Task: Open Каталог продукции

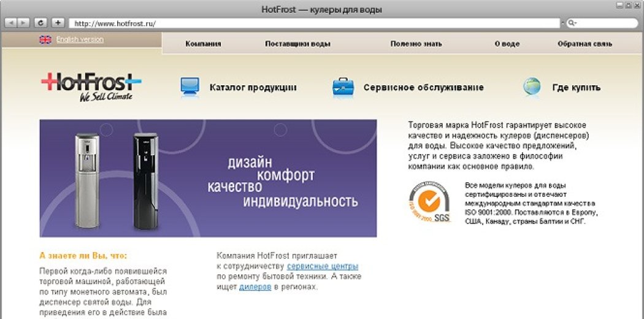Action: [x=253, y=88]
